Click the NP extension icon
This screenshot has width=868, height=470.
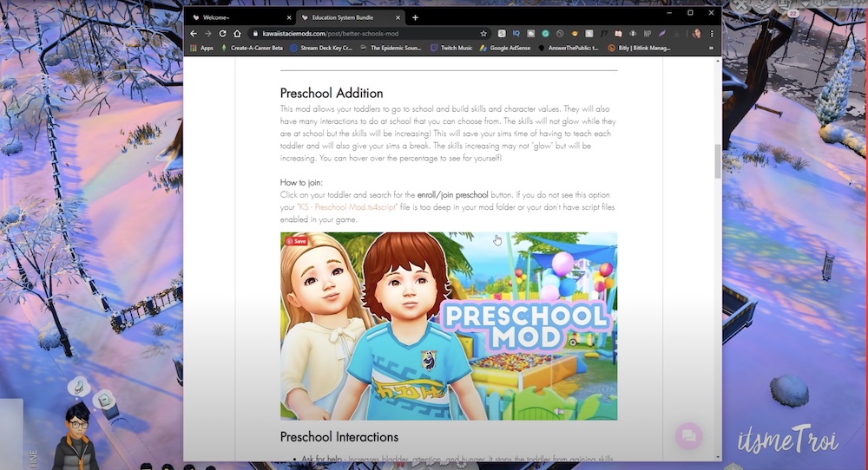tap(648, 34)
